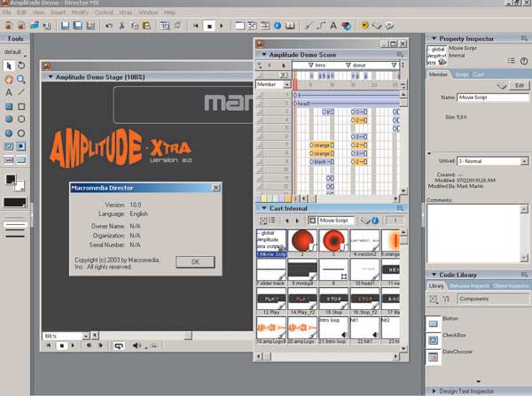Open the Components library list dropdown
Viewport: 532px width, 396px height.
(x=493, y=299)
